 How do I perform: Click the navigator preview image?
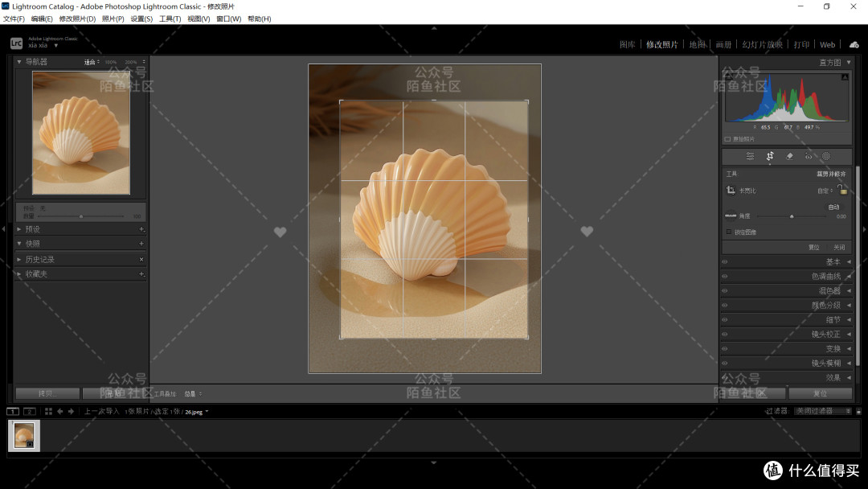pos(81,133)
